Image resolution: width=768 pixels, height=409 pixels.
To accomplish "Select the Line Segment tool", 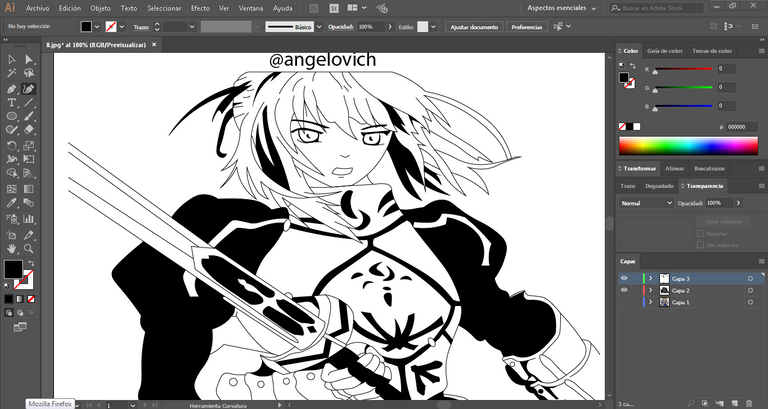I will (29, 103).
